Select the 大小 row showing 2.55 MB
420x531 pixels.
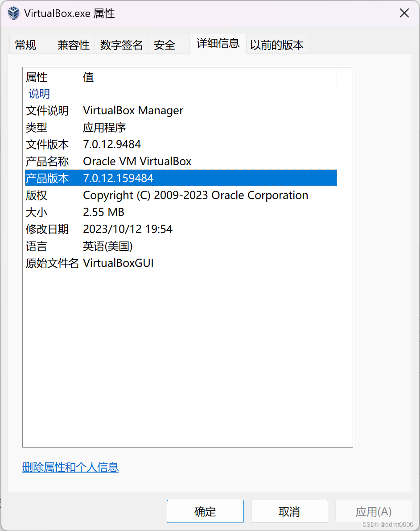tap(134, 212)
